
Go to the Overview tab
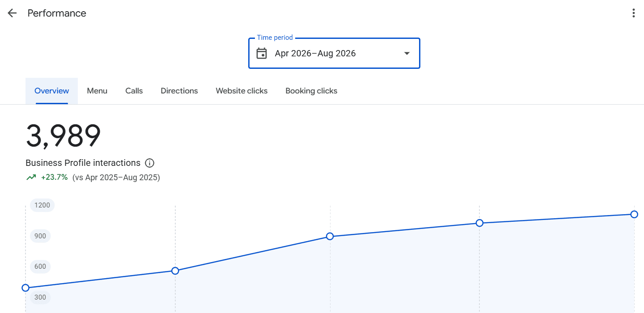[52, 91]
